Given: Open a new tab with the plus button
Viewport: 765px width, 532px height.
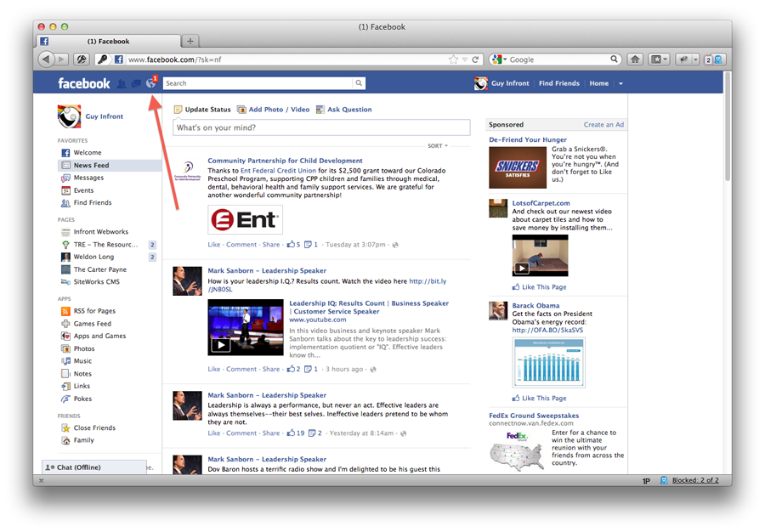Looking at the screenshot, I should [190, 42].
